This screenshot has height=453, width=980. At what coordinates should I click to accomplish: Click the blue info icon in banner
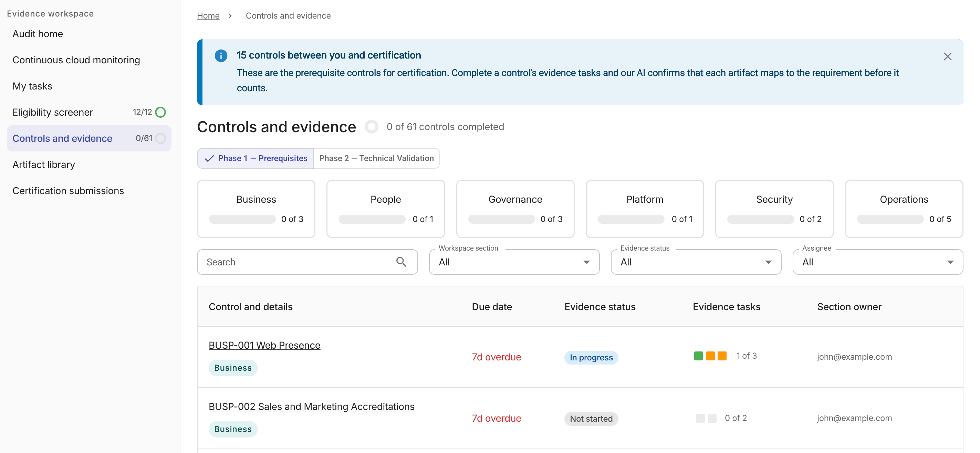tap(221, 56)
